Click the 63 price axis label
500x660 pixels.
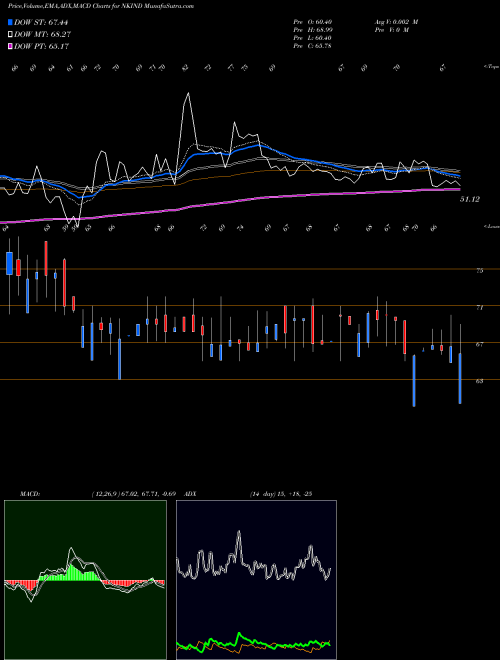(479, 381)
